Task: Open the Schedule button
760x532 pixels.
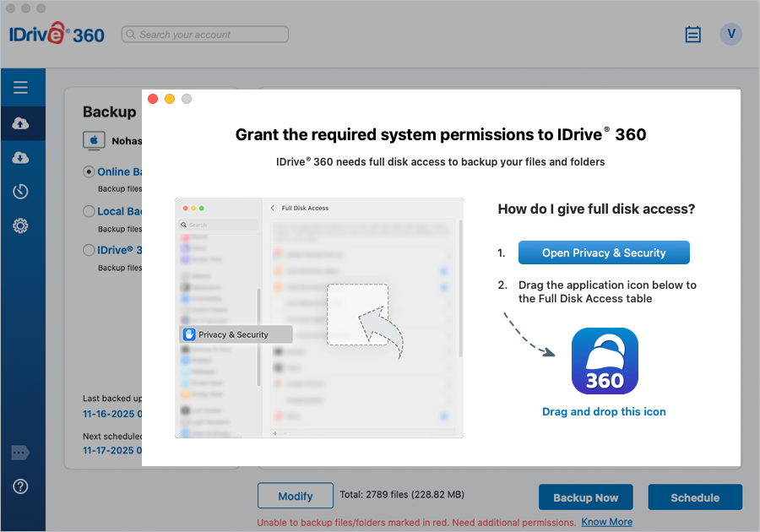Action: [x=695, y=497]
